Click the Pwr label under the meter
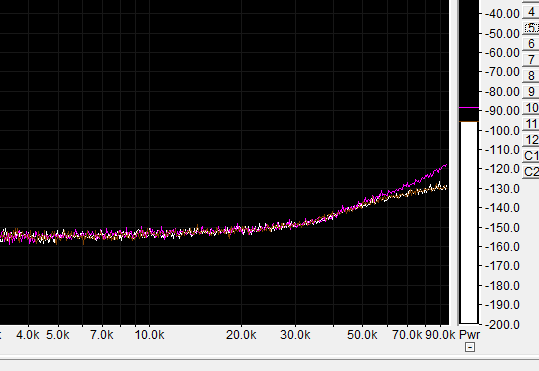Viewport: 539px width, 371px height. point(470,334)
